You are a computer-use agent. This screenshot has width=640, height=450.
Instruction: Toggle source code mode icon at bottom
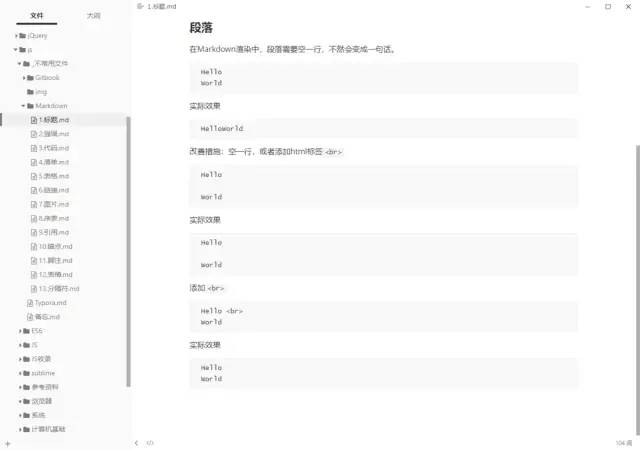(150, 443)
